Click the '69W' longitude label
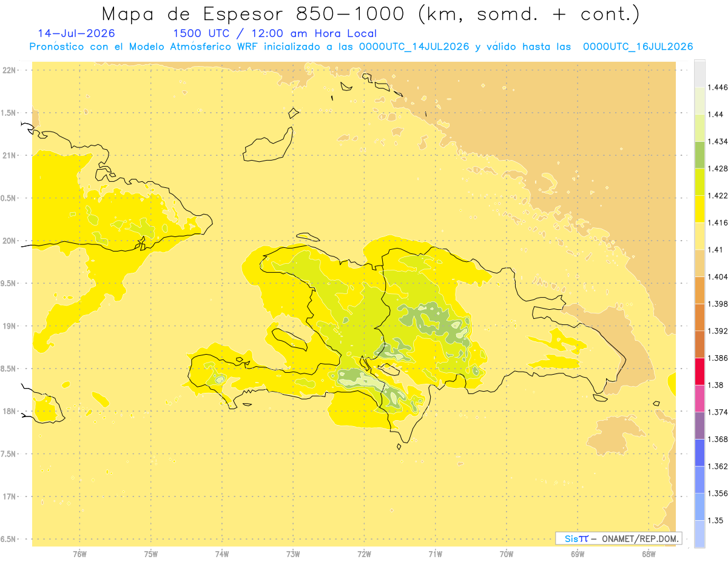This screenshot has height=562, width=728. click(x=578, y=554)
